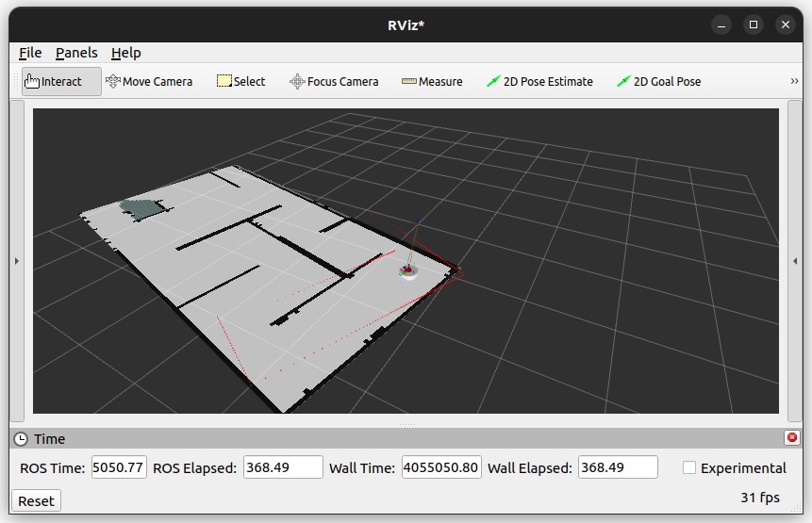Close the Time panel with red X

coord(792,437)
